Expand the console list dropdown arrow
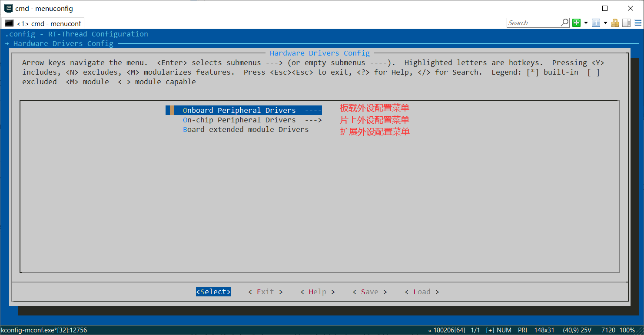This screenshot has height=335, width=644. tap(605, 23)
